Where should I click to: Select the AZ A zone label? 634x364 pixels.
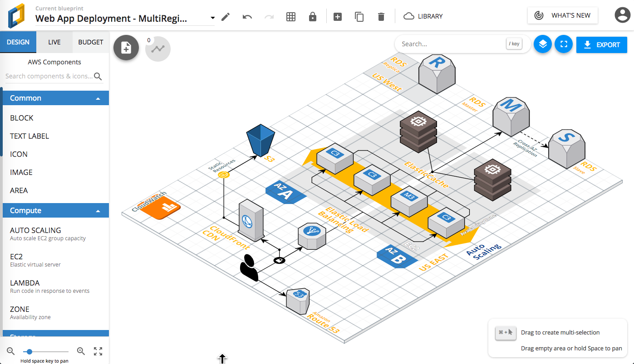(285, 192)
